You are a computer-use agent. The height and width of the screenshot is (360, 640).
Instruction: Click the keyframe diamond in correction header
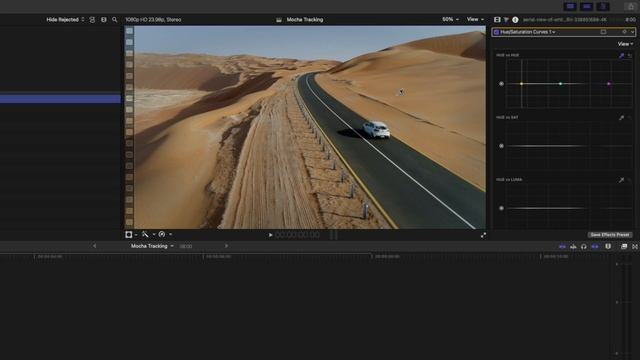coord(624,32)
